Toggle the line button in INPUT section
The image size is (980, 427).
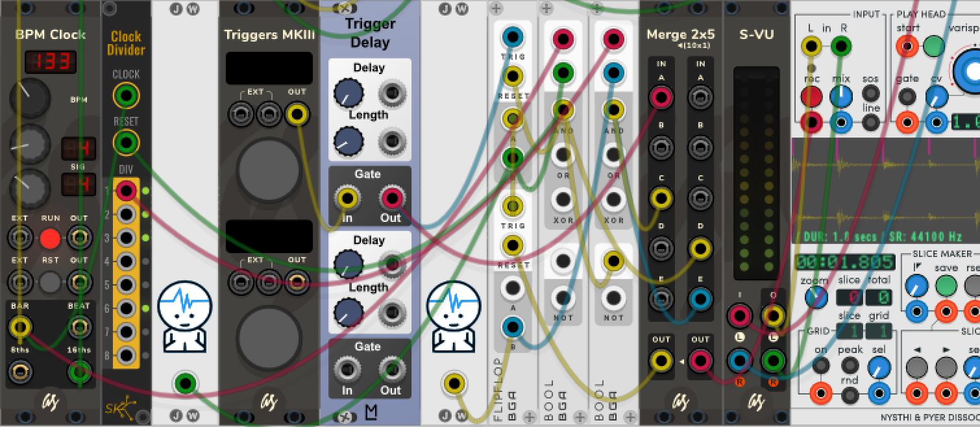[x=871, y=121]
